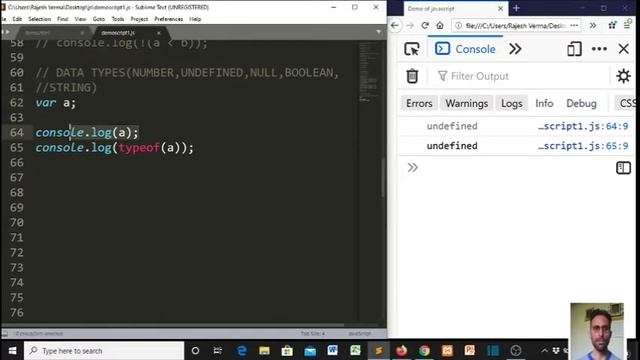Open page actions menu in address bar
This screenshot has width=640, height=360.
574,25
